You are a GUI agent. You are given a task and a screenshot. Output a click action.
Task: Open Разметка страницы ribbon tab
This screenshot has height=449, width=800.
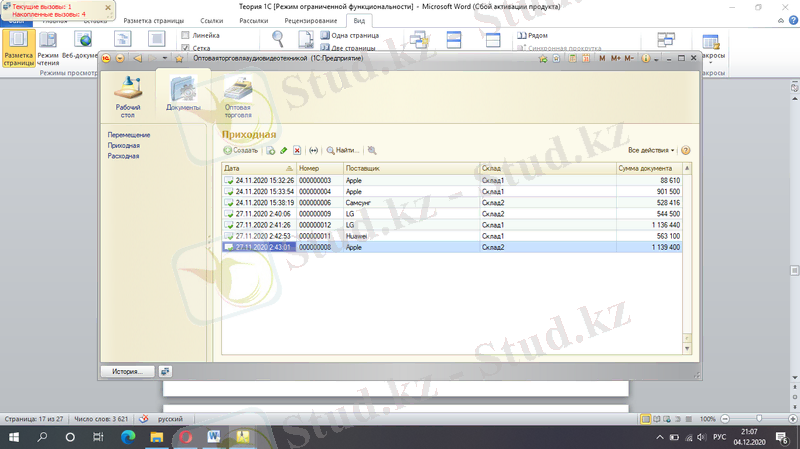(x=154, y=21)
